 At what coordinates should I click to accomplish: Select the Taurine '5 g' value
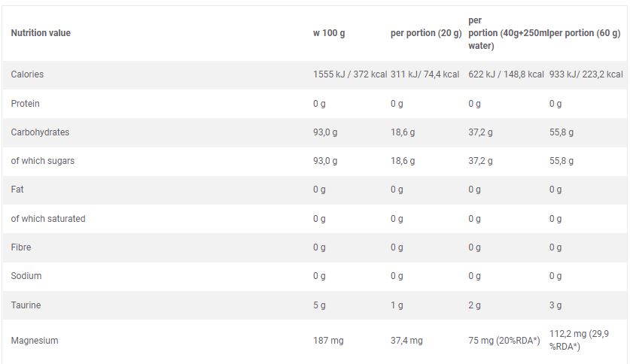coord(320,305)
